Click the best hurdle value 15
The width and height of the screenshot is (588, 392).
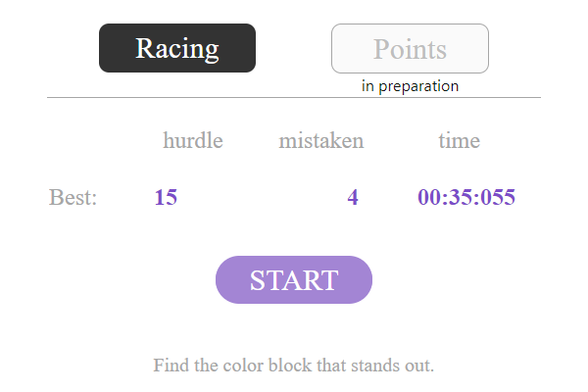click(x=166, y=198)
